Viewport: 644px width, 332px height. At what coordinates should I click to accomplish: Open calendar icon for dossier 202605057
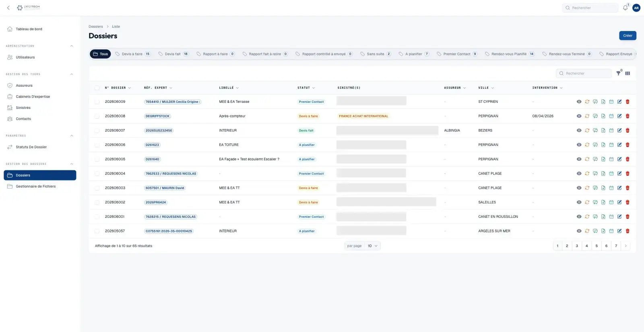[611, 231]
